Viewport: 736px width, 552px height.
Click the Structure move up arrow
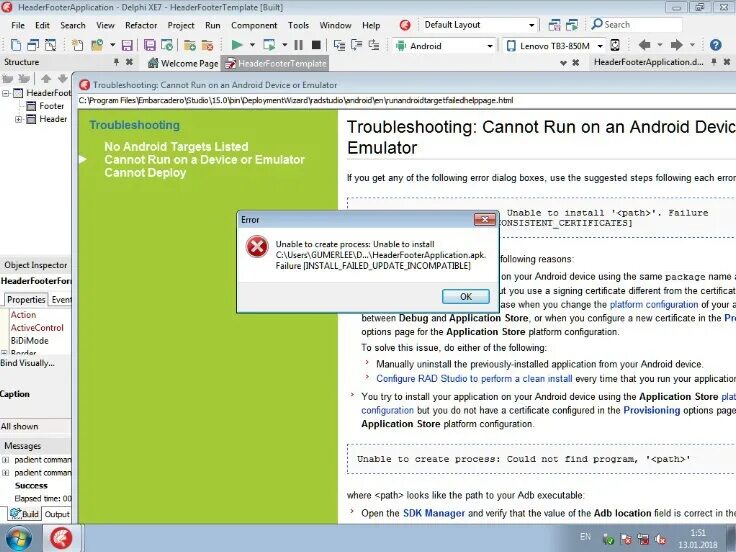46,78
